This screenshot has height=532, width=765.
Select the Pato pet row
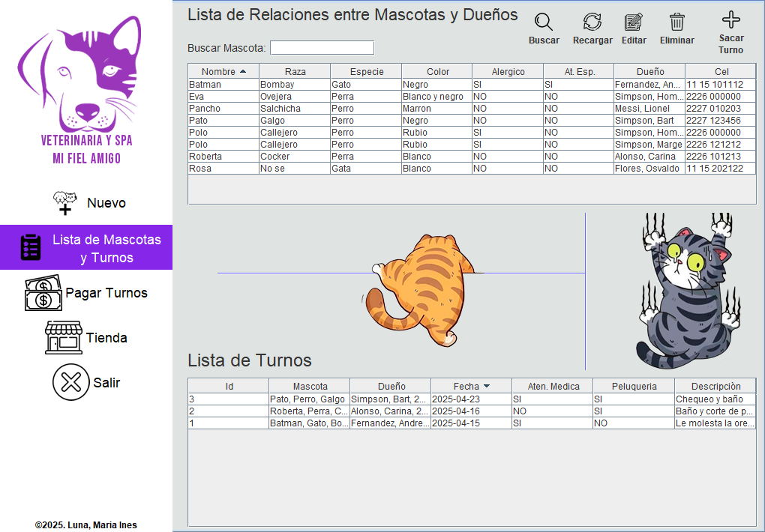(x=472, y=121)
